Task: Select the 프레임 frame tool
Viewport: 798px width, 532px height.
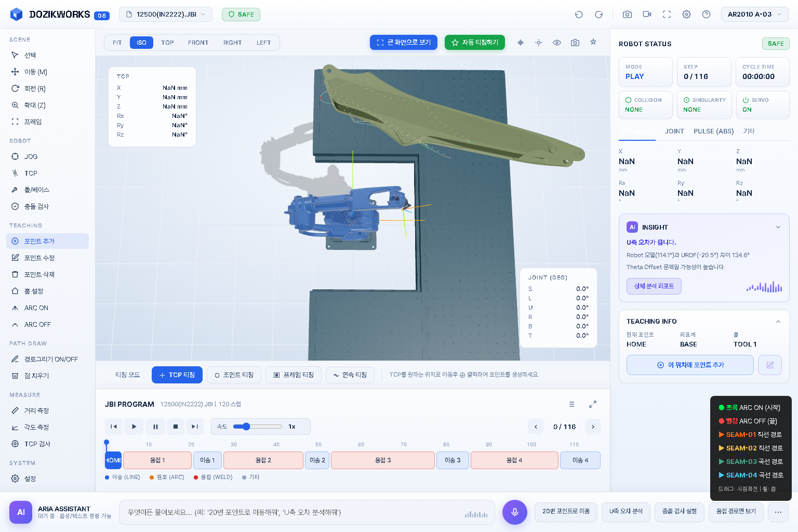Action: (x=47, y=122)
